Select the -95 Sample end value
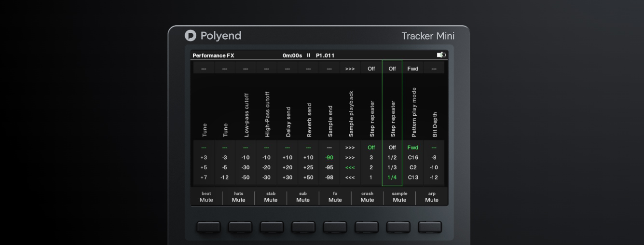The width and height of the screenshot is (644, 245). 329,167
